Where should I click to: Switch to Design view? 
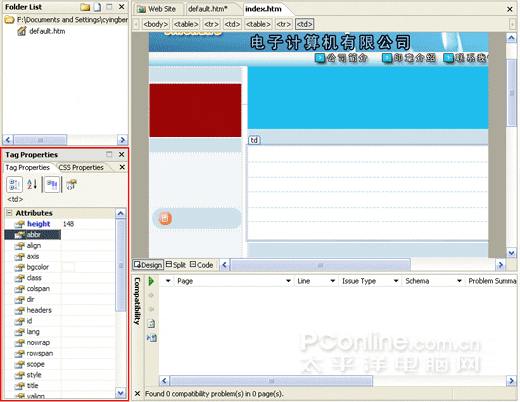(x=148, y=265)
